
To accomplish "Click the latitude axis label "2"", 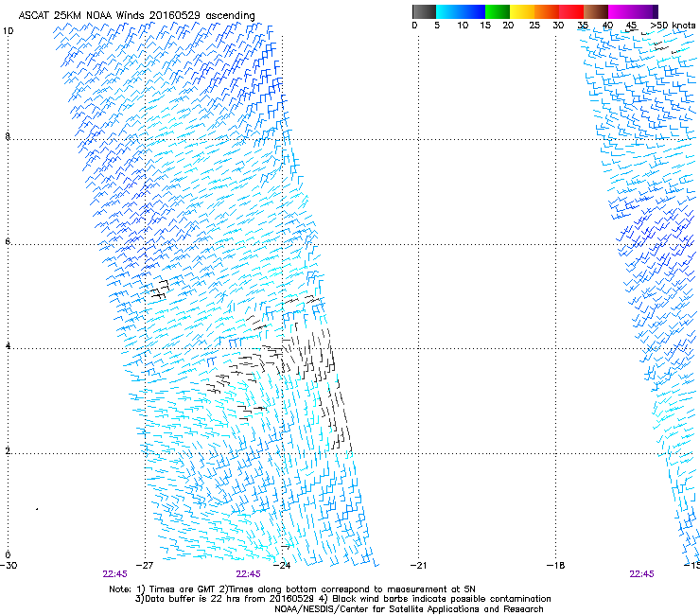I will click(x=8, y=450).
